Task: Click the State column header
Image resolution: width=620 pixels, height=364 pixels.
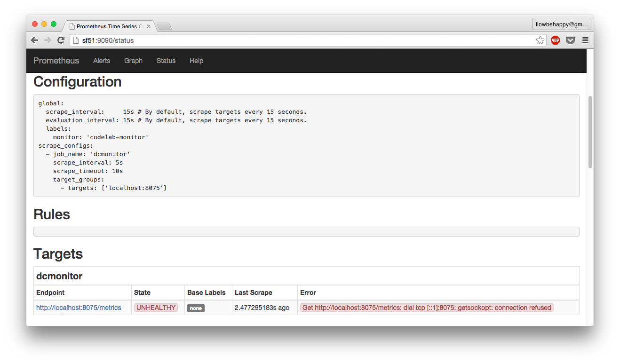Action: [142, 293]
